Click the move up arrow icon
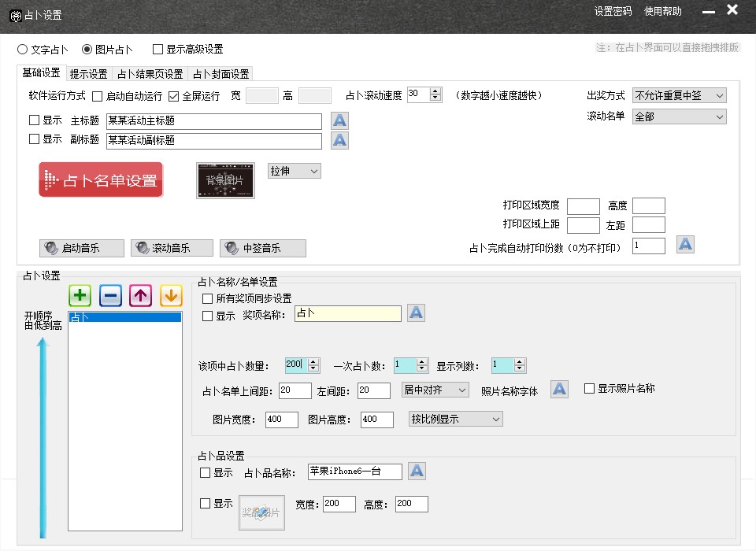The image size is (756, 551). pyautogui.click(x=141, y=296)
